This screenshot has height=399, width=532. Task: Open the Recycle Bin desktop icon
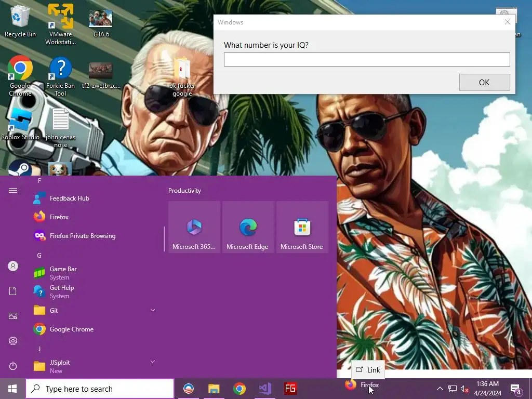(x=20, y=20)
